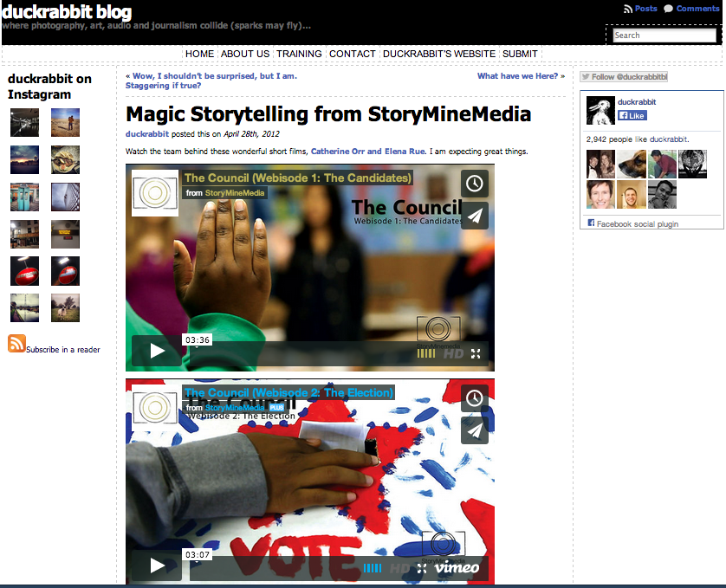Screen dimensions: 726x588
Task: Click Share paper-plane icon on Webisode 1 video
Action: (x=475, y=216)
